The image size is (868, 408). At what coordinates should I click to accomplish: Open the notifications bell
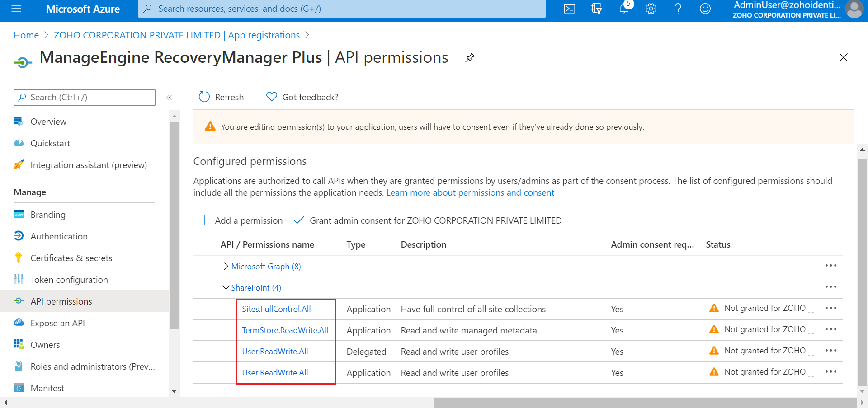pyautogui.click(x=624, y=9)
